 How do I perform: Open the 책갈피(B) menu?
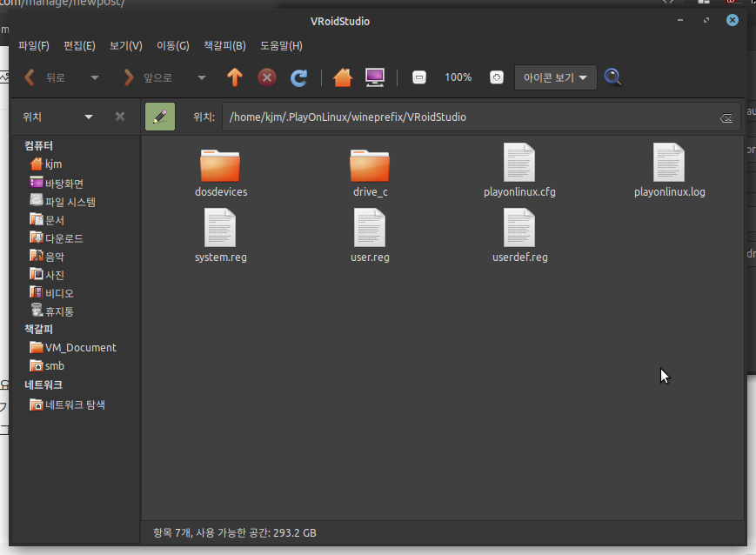224,46
